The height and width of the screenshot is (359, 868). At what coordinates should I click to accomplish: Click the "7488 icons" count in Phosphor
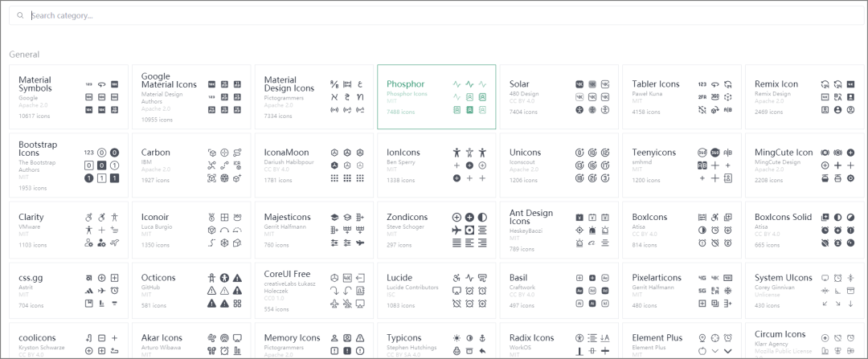(x=401, y=112)
